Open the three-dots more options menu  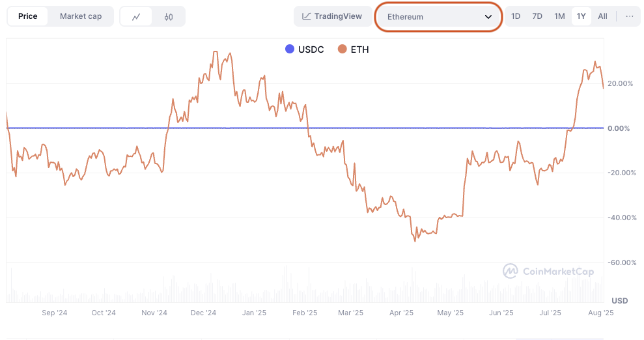(629, 16)
